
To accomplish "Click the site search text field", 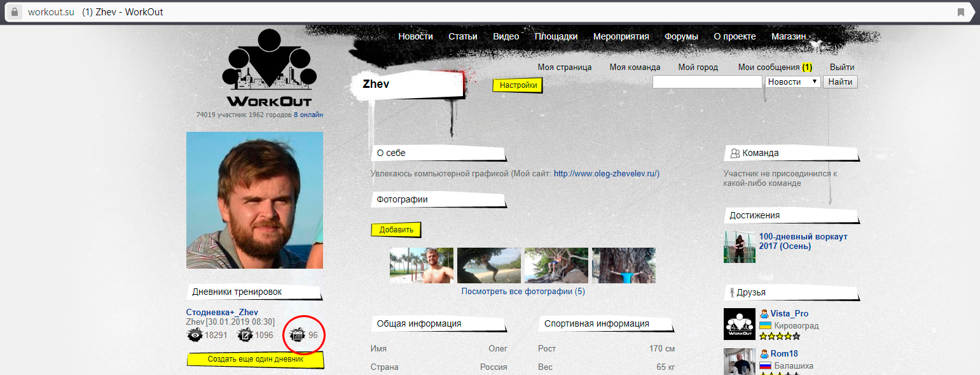I will 707,82.
